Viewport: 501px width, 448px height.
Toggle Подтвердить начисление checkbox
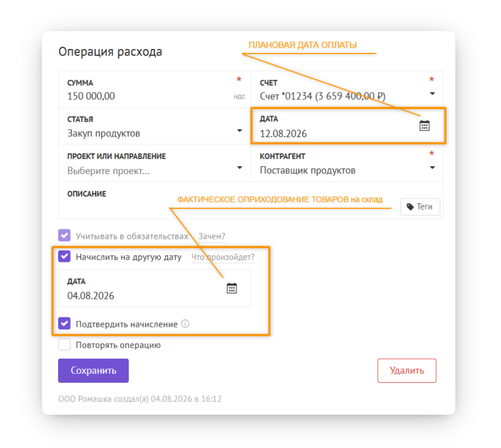(x=64, y=323)
